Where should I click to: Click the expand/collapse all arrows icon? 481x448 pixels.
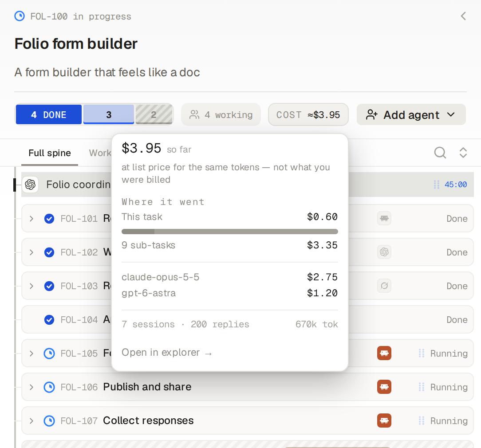(x=463, y=153)
